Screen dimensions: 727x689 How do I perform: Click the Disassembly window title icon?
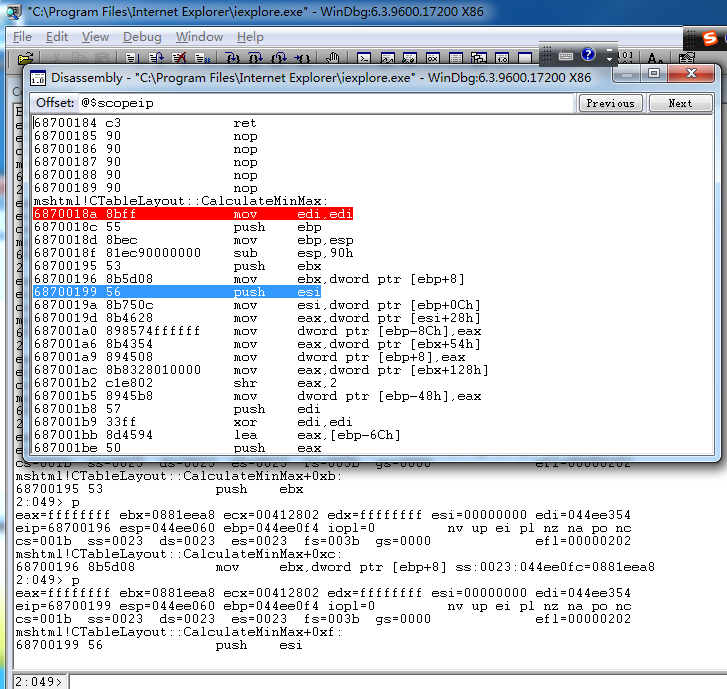coord(38,78)
